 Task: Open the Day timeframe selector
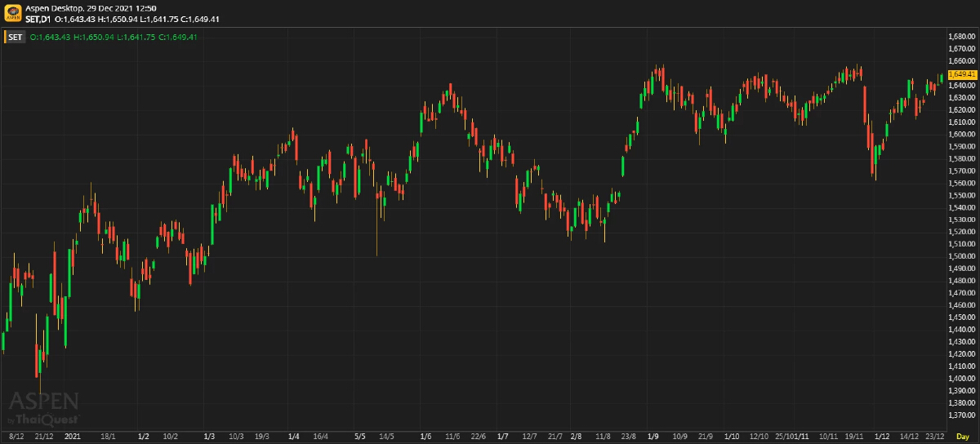click(x=963, y=437)
